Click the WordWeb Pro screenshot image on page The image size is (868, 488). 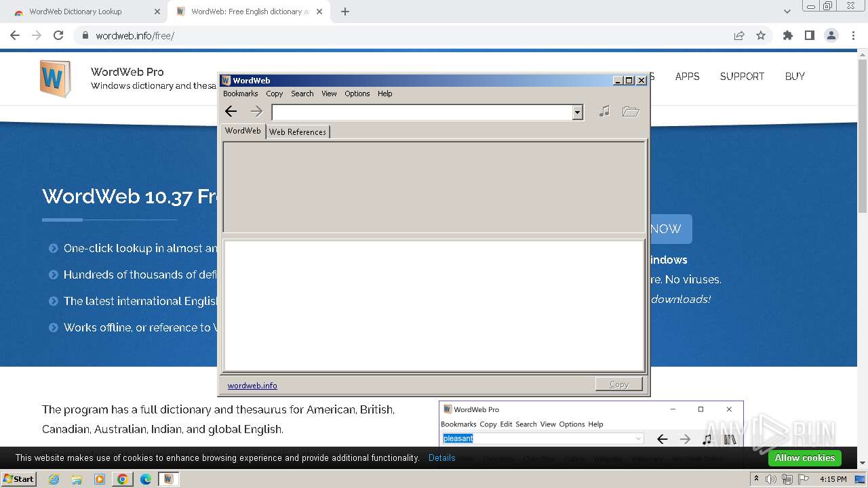point(591,424)
